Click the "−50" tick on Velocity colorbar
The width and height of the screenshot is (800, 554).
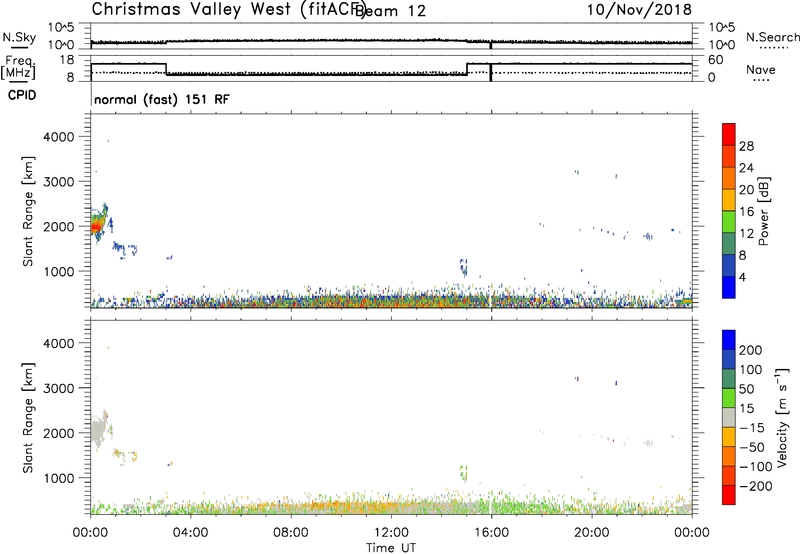pyautogui.click(x=752, y=447)
